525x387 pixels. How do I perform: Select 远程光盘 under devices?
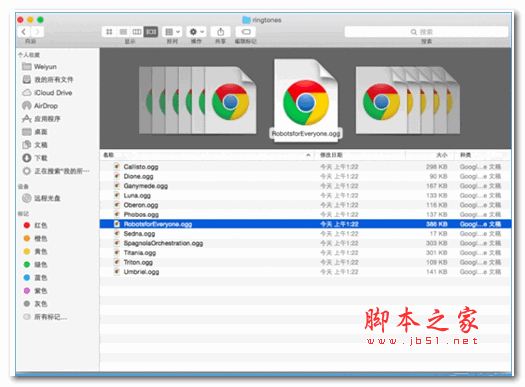(x=41, y=198)
